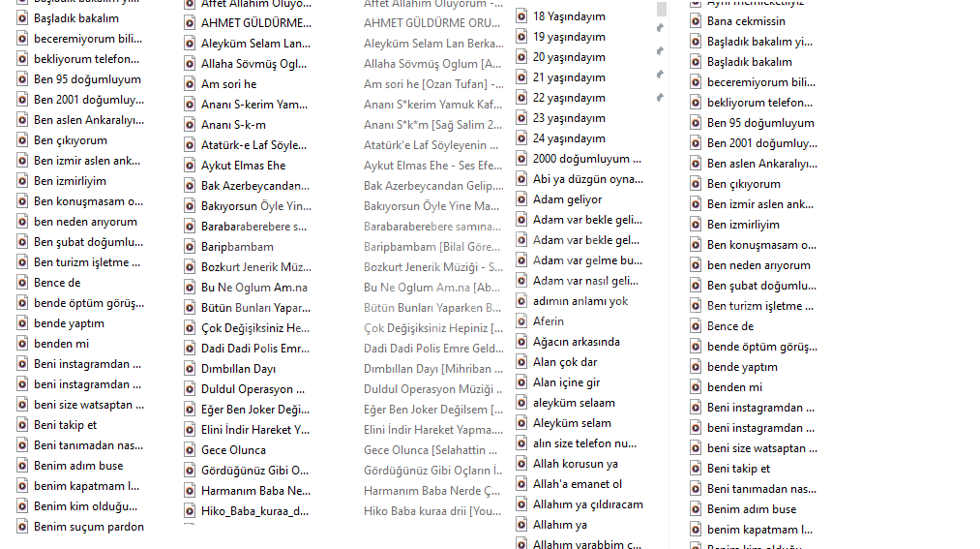Select the audio icon next to Adam geliyor
Screen dimensions: 980x549
pyautogui.click(x=521, y=199)
